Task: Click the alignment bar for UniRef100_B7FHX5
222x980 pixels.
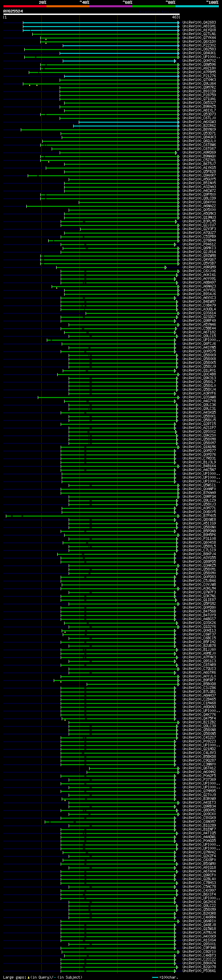Action: (x=92, y=516)
